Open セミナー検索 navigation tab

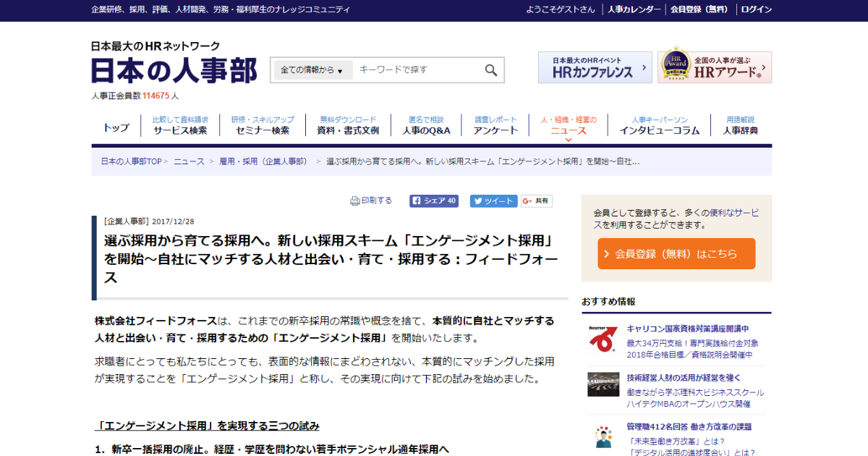(263, 125)
